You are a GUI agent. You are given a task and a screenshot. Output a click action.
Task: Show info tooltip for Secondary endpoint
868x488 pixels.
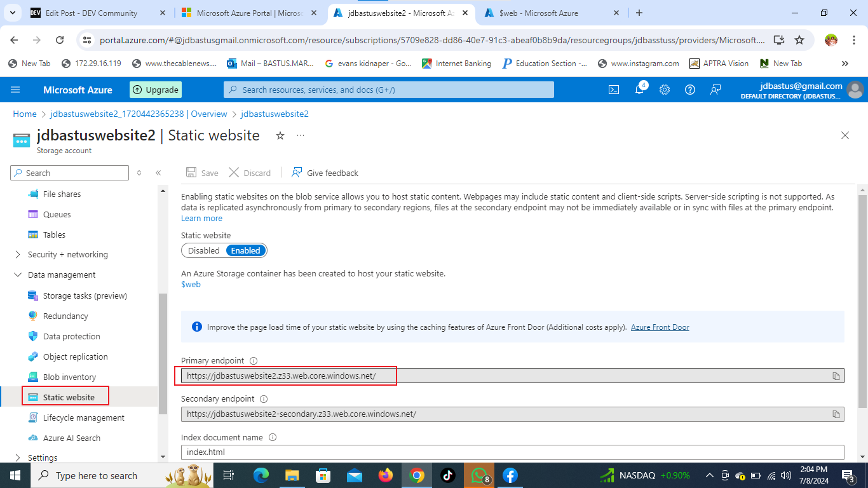pyautogui.click(x=264, y=399)
